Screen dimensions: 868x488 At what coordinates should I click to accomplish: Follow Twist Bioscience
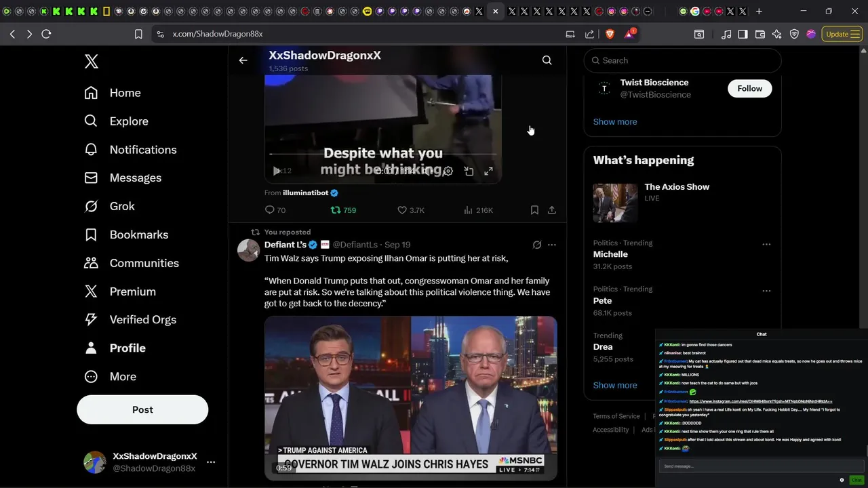pyautogui.click(x=749, y=89)
